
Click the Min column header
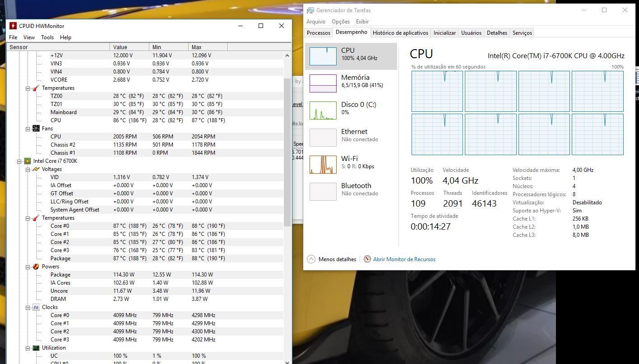pos(169,47)
